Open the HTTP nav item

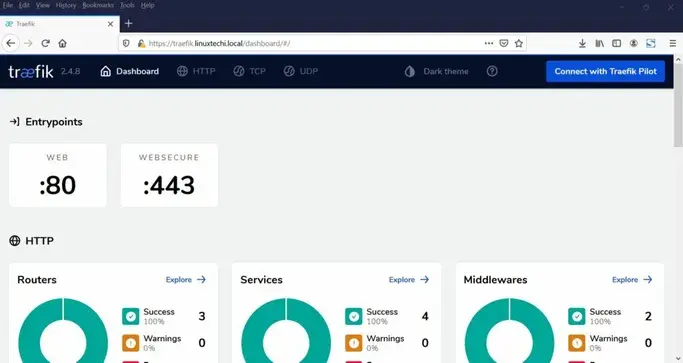196,71
